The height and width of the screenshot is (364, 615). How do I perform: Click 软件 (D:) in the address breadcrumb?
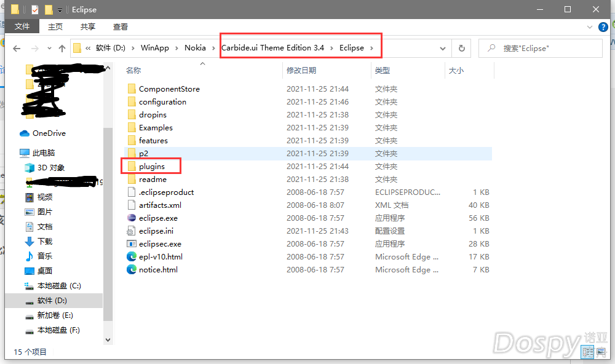(x=111, y=48)
